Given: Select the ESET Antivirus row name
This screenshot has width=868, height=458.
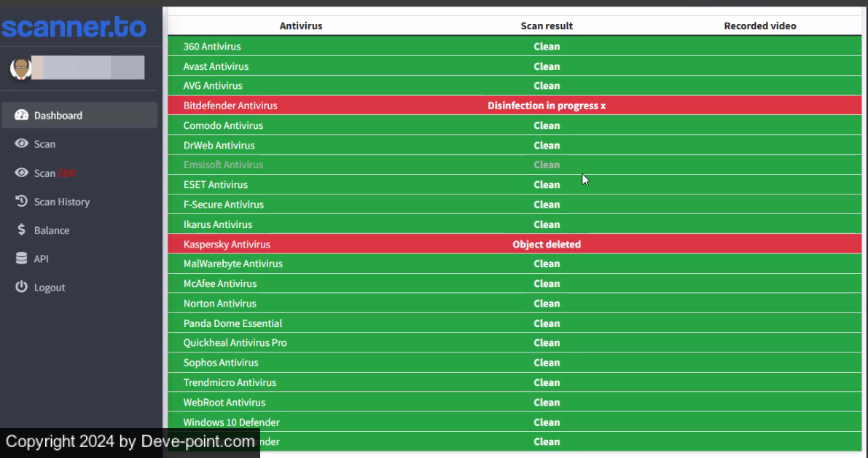Looking at the screenshot, I should click(215, 185).
